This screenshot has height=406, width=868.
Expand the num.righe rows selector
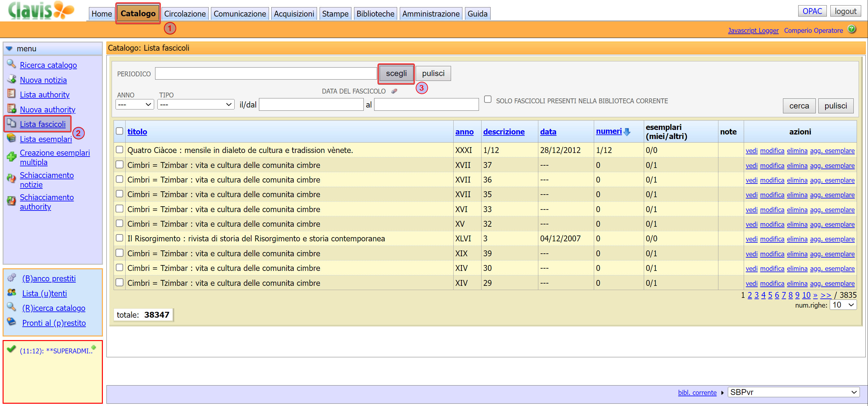[x=843, y=305]
